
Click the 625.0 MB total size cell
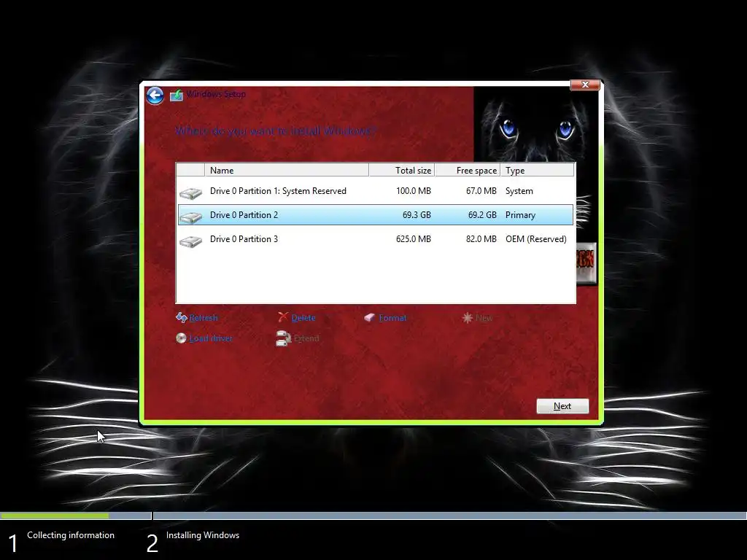pyautogui.click(x=414, y=239)
